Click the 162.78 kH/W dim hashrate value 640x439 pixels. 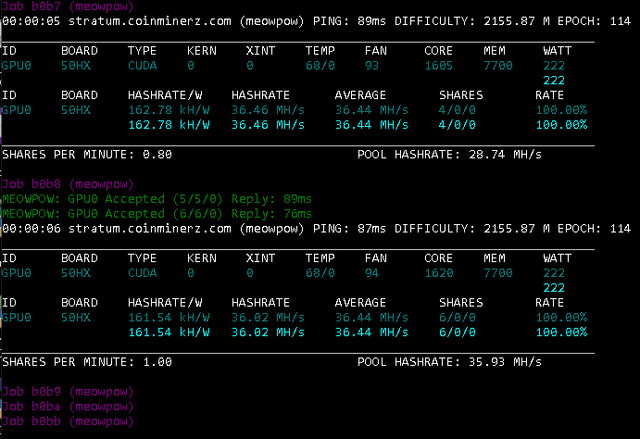click(169, 110)
